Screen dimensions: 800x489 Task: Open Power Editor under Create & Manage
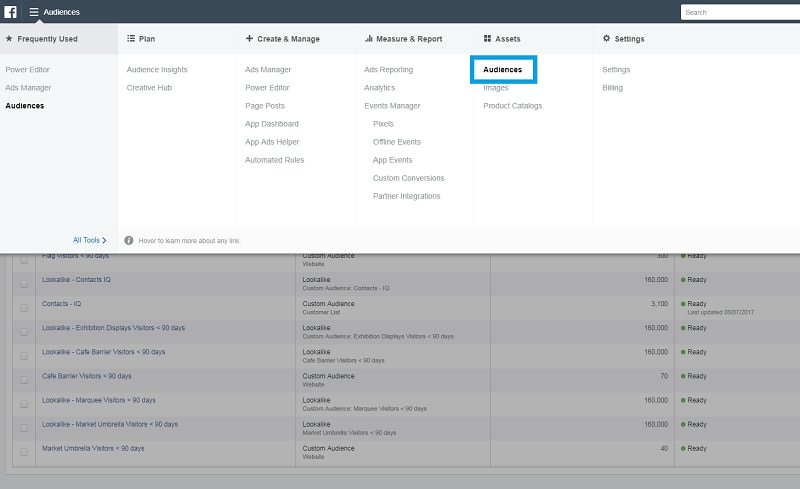[267, 88]
